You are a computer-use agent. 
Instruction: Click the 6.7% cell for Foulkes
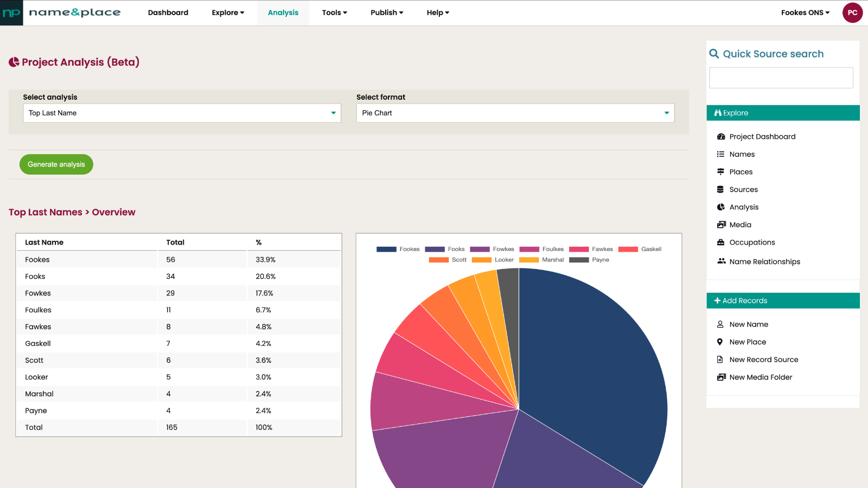point(263,310)
